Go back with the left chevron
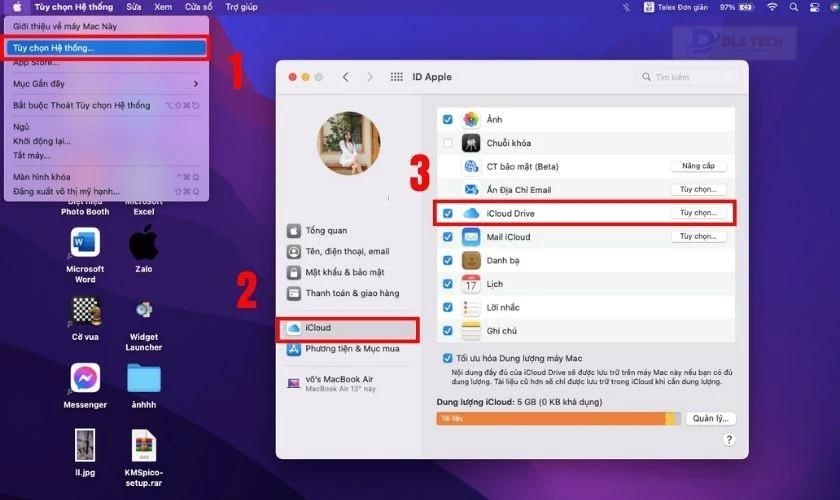This screenshot has height=500, width=840. pyautogui.click(x=346, y=77)
